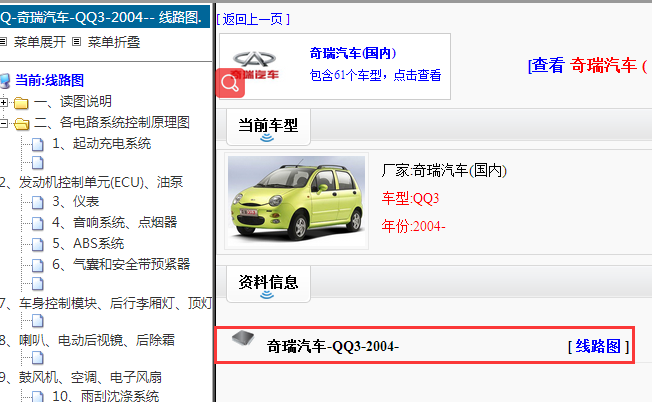Click page icon beside 10、雨刮洗涤系统
The image size is (652, 402).
tap(38, 397)
